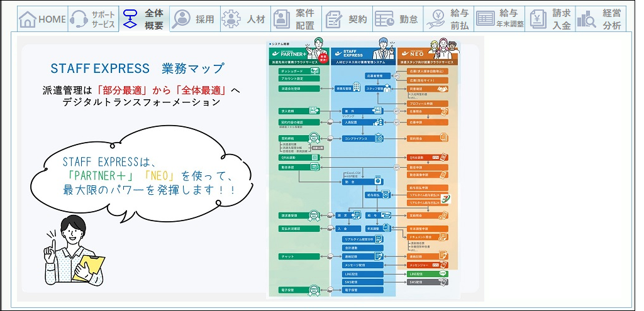This screenshot has width=644, height=311.
Task: Click the 契約内容の確認 box
Action: point(299,123)
